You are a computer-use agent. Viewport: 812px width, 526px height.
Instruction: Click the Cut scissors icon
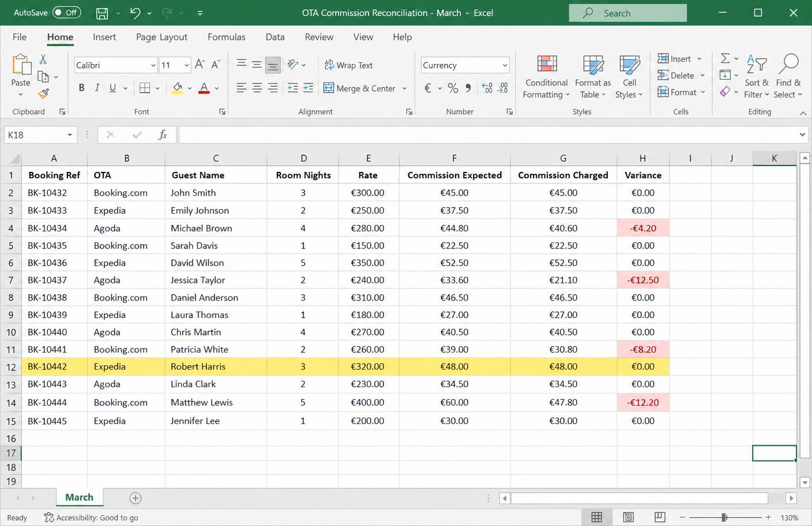coord(43,59)
